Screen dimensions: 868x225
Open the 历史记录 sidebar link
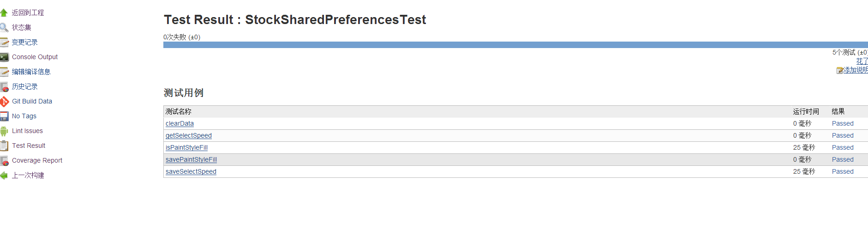25,86
